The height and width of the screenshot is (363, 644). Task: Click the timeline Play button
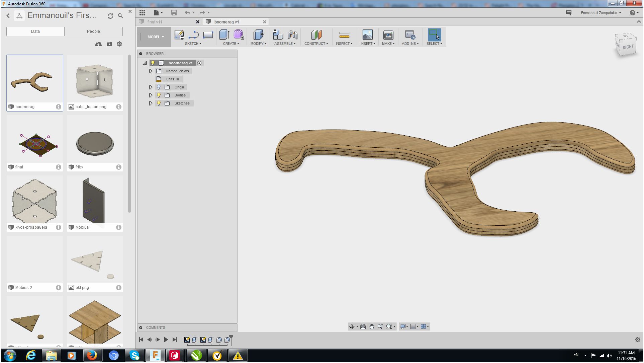tap(166, 340)
